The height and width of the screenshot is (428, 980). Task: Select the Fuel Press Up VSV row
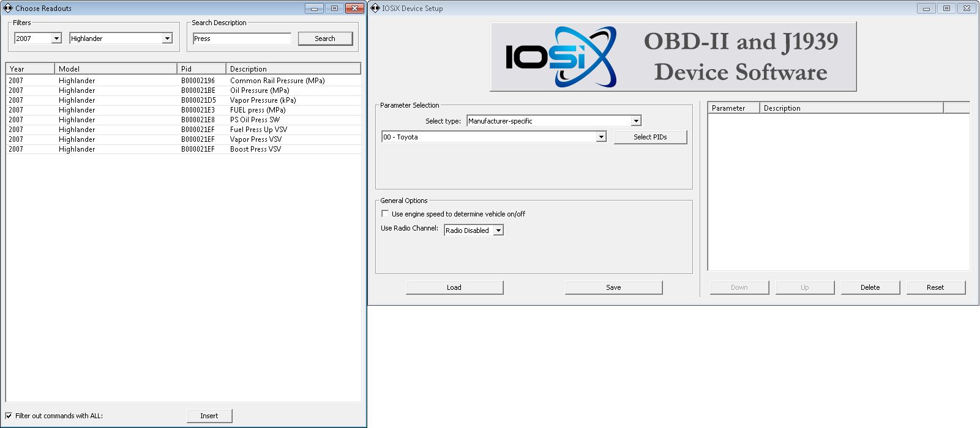(184, 130)
